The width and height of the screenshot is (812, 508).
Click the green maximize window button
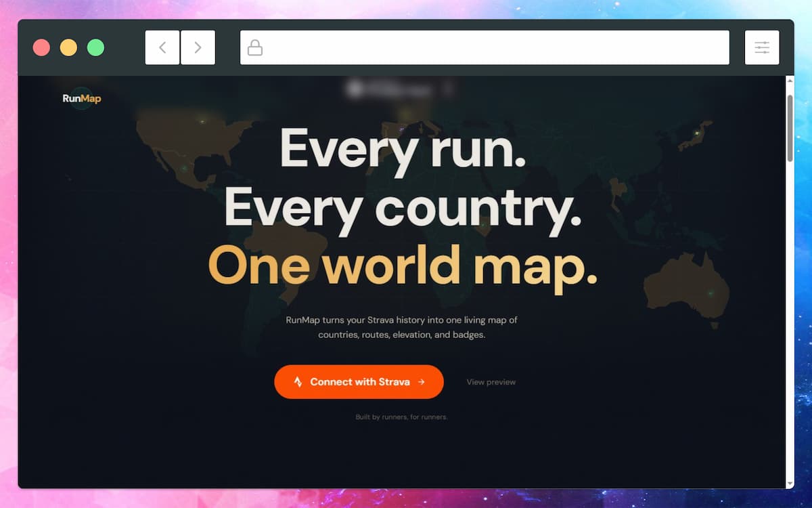pyautogui.click(x=95, y=47)
